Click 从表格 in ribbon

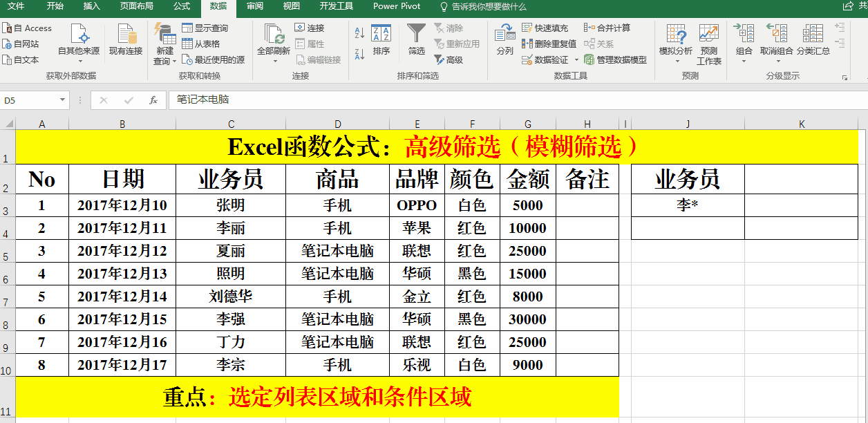coord(201,44)
